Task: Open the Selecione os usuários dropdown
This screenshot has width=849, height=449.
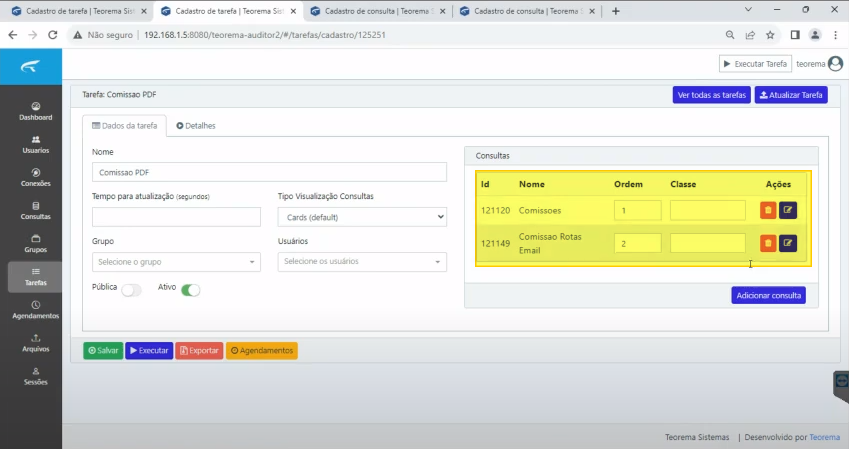Action: 362,262
